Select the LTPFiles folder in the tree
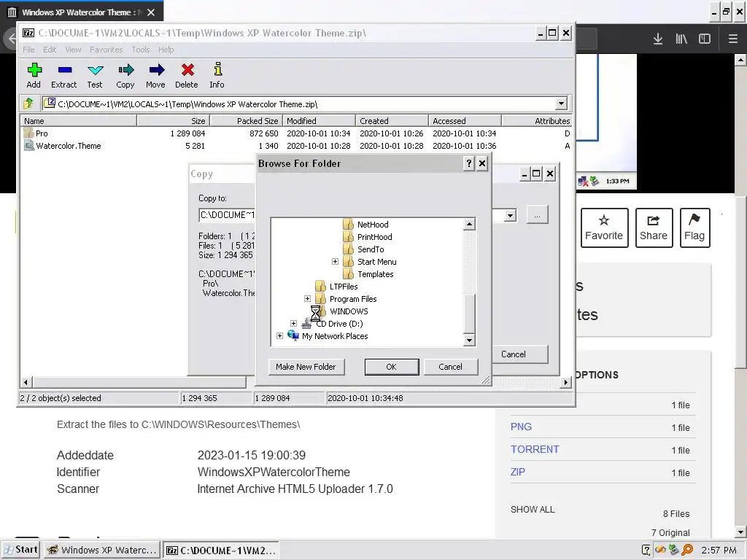Screen dimensions: 747x560 pyautogui.click(x=344, y=286)
